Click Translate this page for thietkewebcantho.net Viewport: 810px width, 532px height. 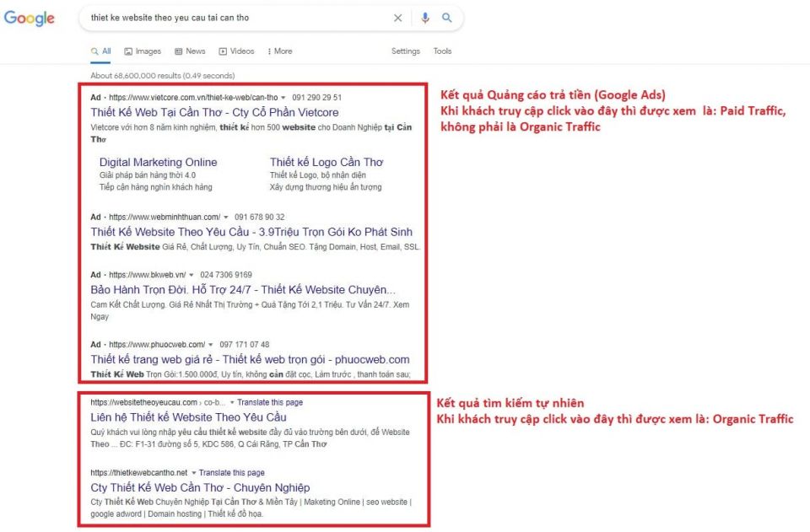point(231,473)
